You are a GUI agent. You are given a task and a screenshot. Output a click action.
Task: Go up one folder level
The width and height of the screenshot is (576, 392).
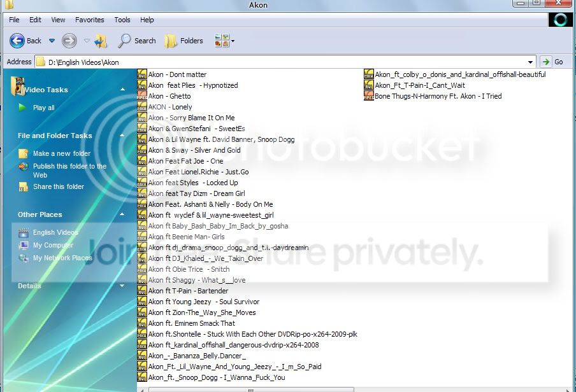point(100,41)
